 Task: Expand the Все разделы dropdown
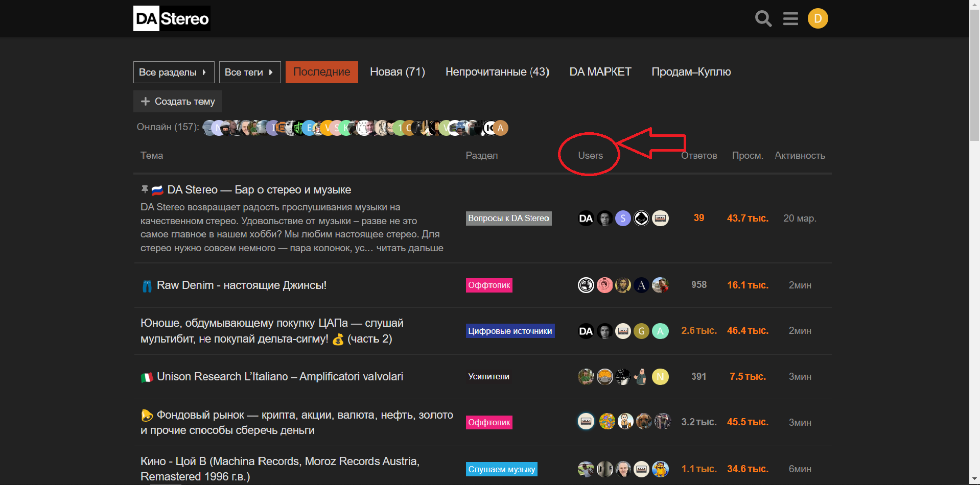coord(173,72)
